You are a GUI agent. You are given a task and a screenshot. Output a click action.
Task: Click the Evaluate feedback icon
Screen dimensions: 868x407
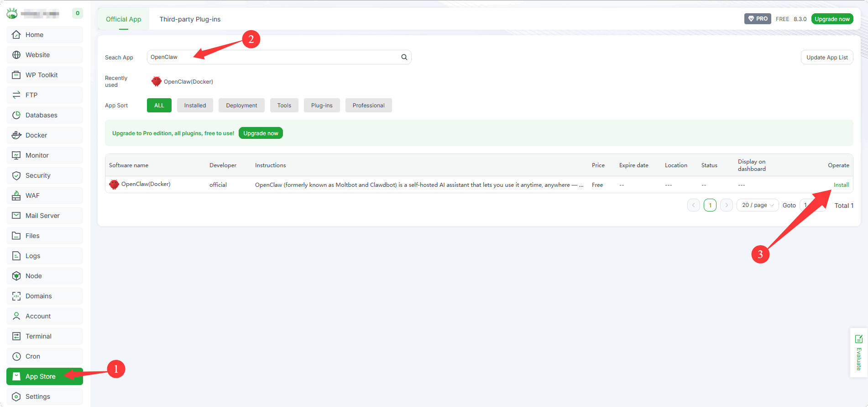tap(859, 339)
